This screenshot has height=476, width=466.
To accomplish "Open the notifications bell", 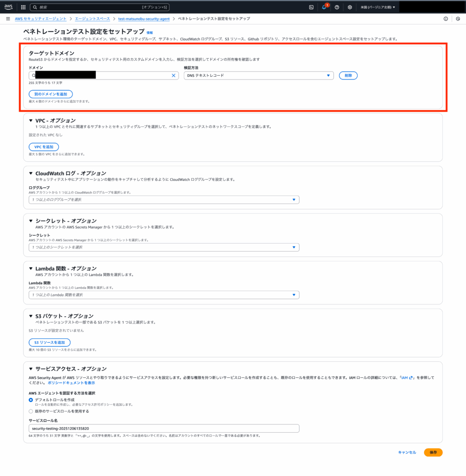I will point(324,7).
